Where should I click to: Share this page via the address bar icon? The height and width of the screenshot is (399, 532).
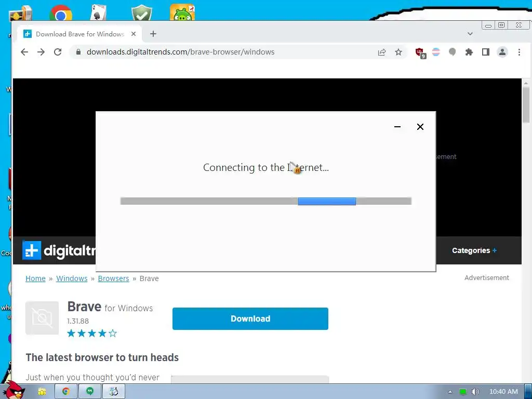point(382,52)
